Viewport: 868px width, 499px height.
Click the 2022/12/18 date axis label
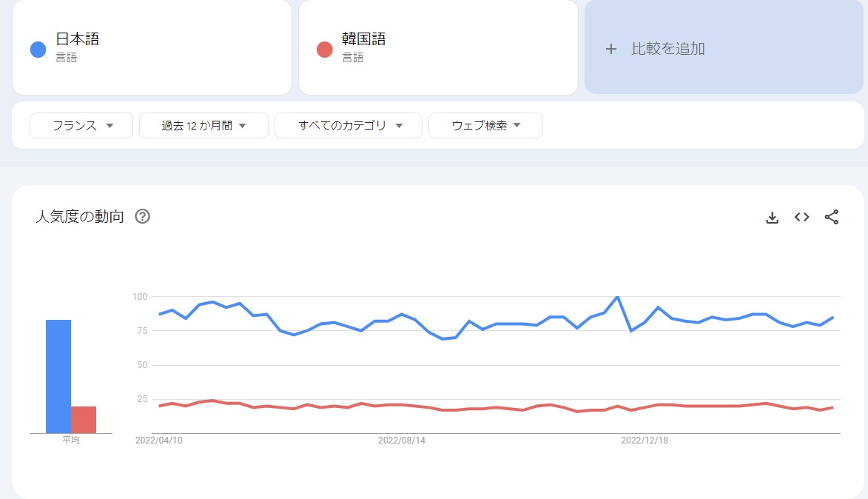[645, 441]
